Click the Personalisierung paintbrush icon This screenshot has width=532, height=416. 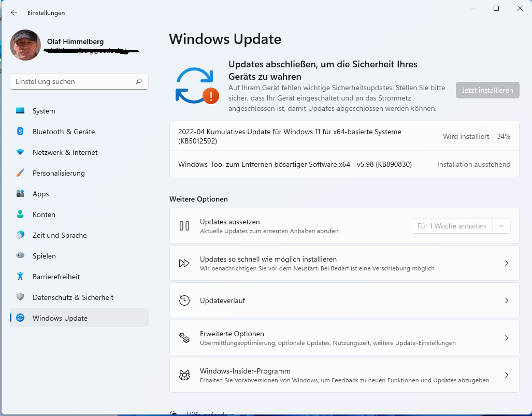(20, 173)
